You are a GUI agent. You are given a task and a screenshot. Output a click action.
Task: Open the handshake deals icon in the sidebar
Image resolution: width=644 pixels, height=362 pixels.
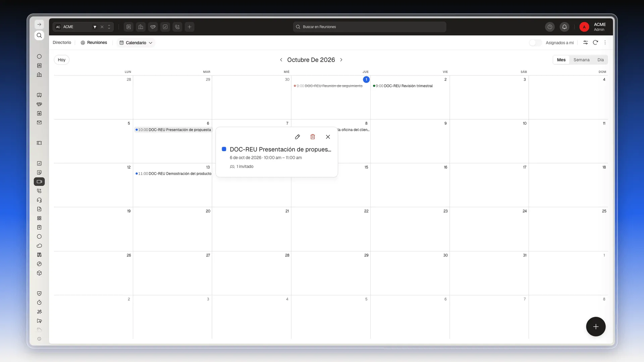click(x=39, y=104)
